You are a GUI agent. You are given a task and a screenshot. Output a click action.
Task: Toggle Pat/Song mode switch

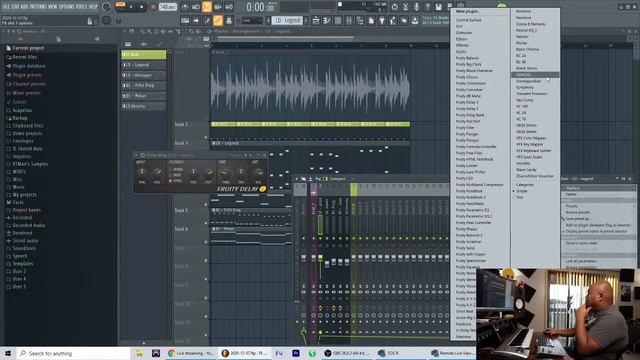point(120,5)
